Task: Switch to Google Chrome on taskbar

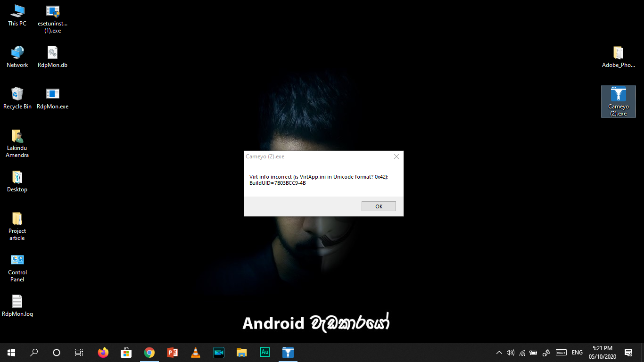Action: 149,353
